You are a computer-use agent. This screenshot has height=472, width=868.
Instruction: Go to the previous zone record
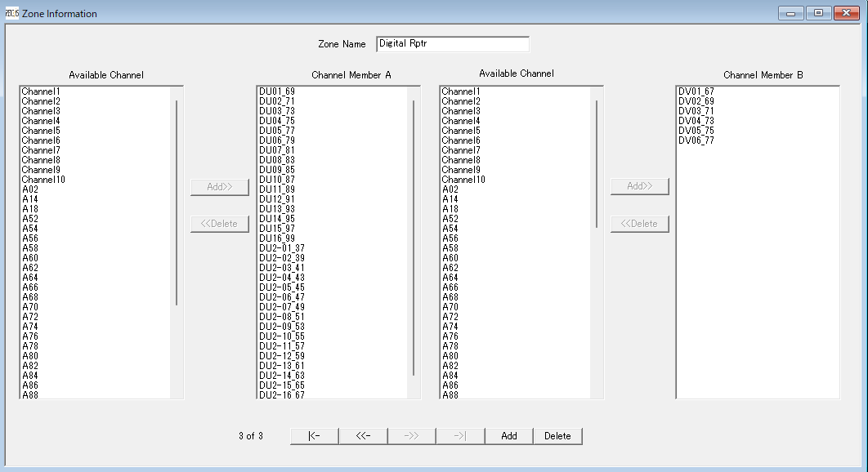click(x=363, y=436)
